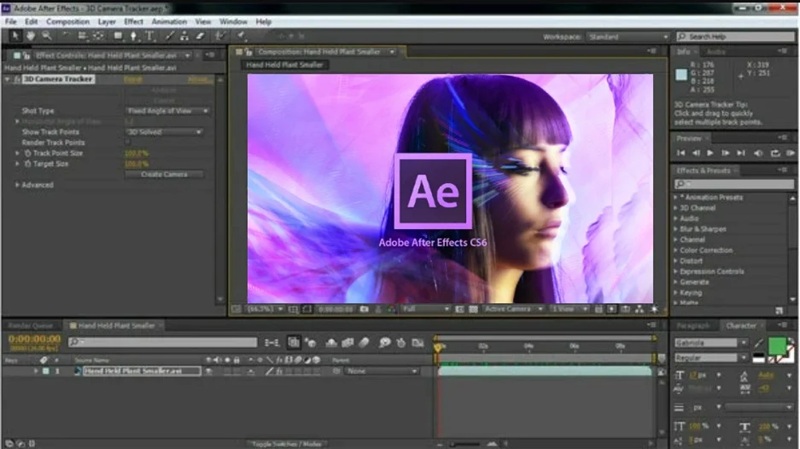The width and height of the screenshot is (800, 449).
Task: Toggle loop option in Preview panel
Action: [775, 153]
